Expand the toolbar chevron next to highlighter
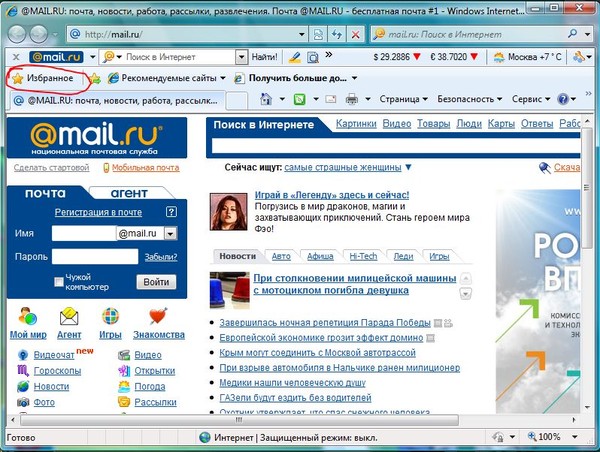600x452 pixels. point(329,55)
